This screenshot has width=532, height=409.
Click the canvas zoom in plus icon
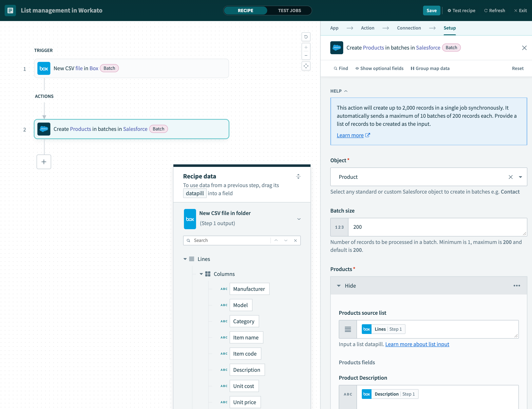(x=306, y=47)
